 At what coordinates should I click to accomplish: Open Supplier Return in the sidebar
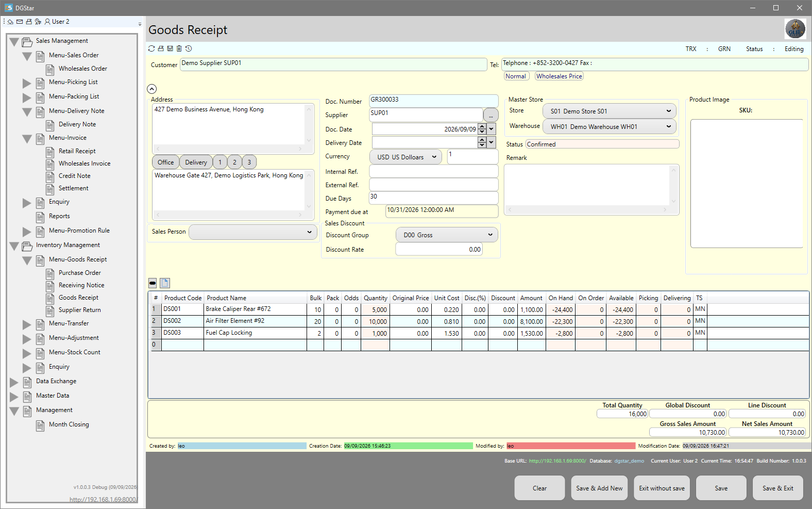click(80, 310)
